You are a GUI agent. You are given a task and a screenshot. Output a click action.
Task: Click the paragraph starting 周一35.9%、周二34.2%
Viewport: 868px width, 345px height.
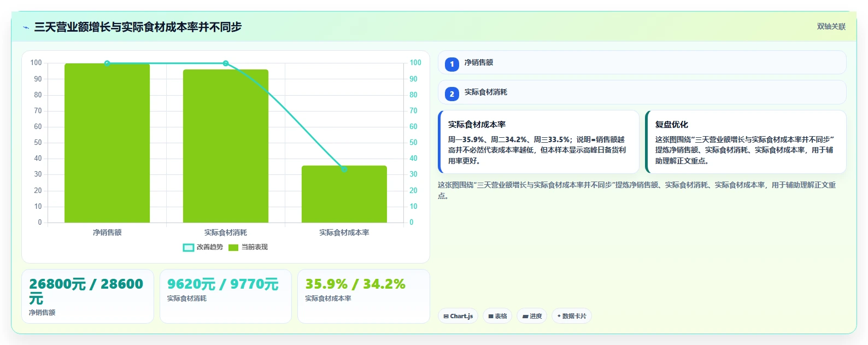[537, 150]
